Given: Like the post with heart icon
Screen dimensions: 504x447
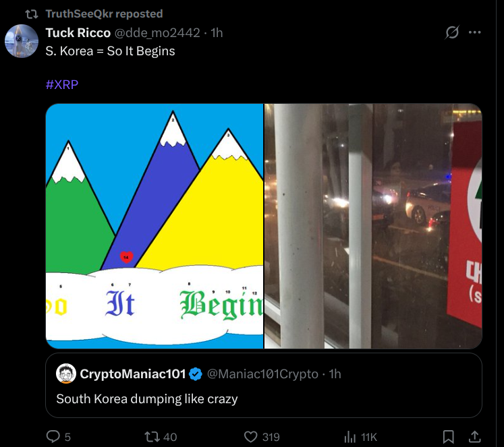Looking at the screenshot, I should [x=252, y=437].
